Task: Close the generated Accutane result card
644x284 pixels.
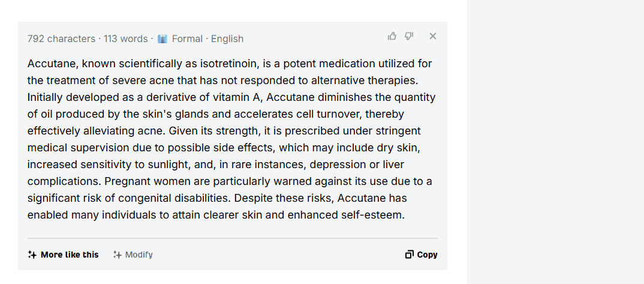Action: pos(432,36)
